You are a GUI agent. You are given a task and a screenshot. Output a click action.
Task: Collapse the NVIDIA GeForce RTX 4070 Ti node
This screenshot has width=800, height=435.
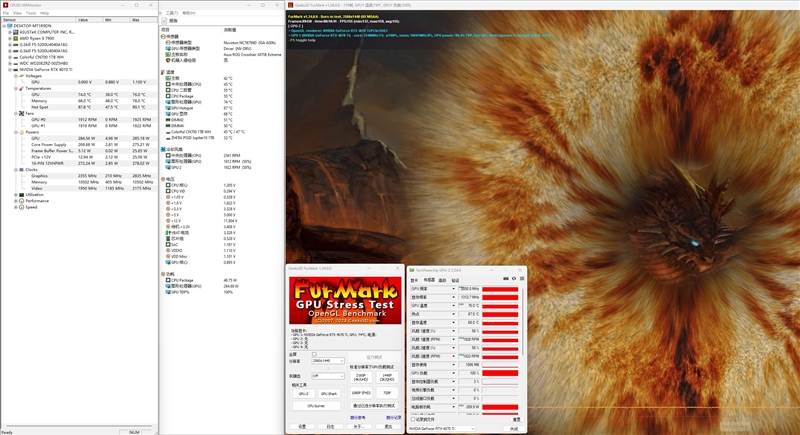pyautogui.click(x=8, y=69)
